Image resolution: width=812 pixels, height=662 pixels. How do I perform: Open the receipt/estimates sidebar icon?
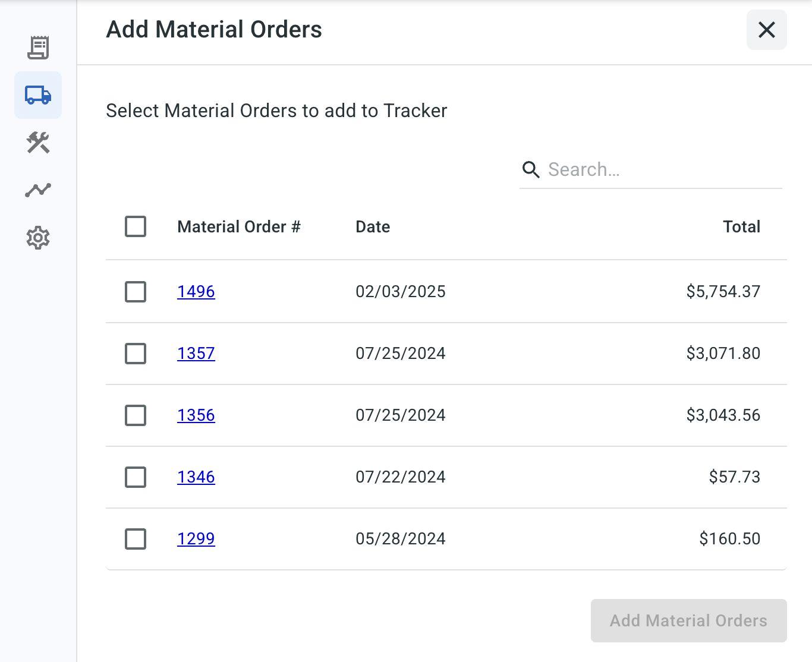[38, 48]
